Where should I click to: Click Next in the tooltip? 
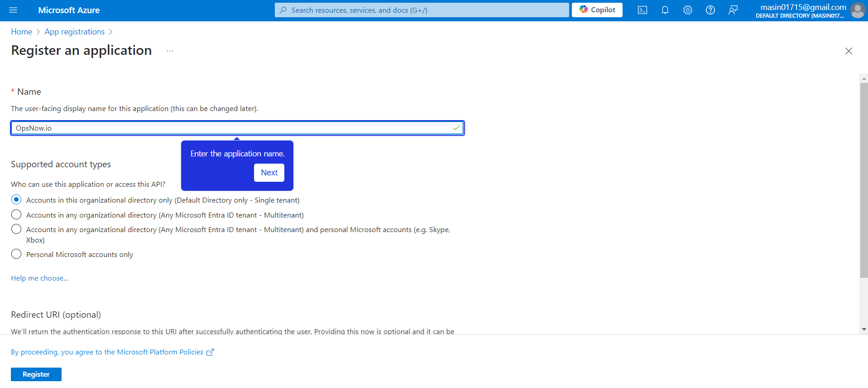click(x=269, y=173)
